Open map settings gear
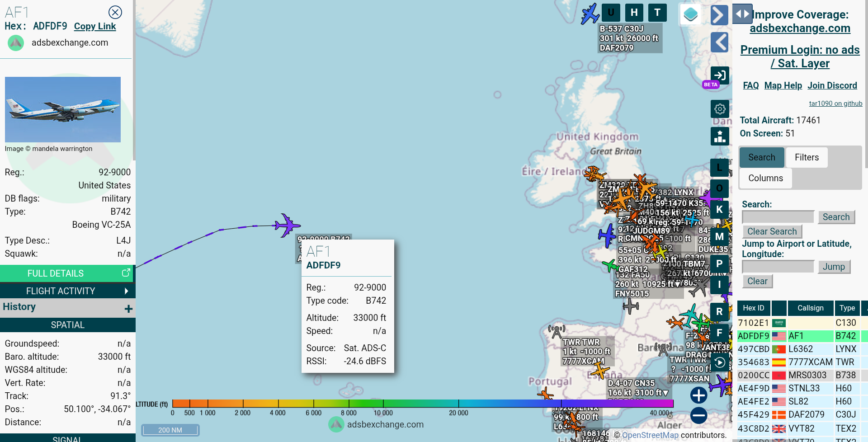The height and width of the screenshot is (442, 868). pos(720,109)
